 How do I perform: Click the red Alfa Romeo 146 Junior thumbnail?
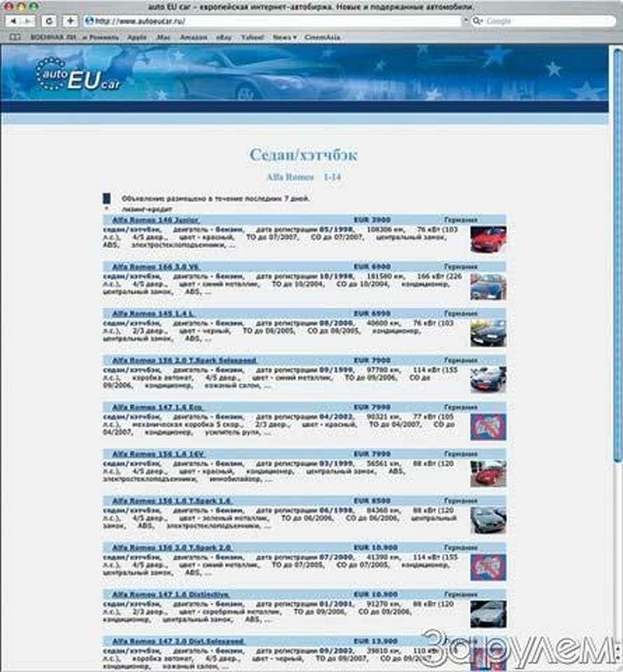pyautogui.click(x=488, y=239)
